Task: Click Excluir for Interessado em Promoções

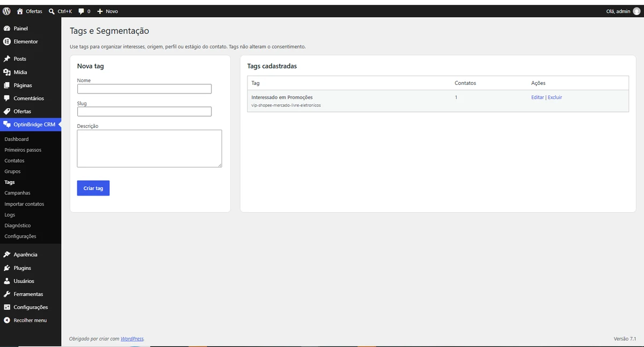Action: pos(555,97)
